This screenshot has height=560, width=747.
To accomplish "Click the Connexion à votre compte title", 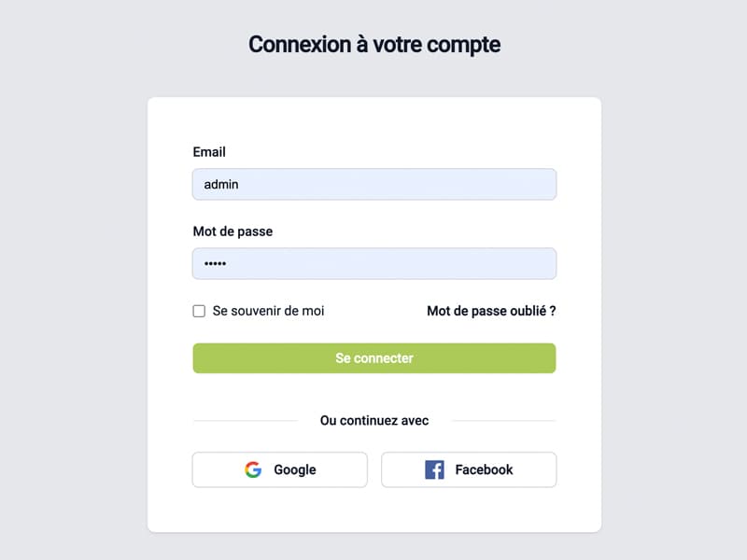I will (x=373, y=44).
